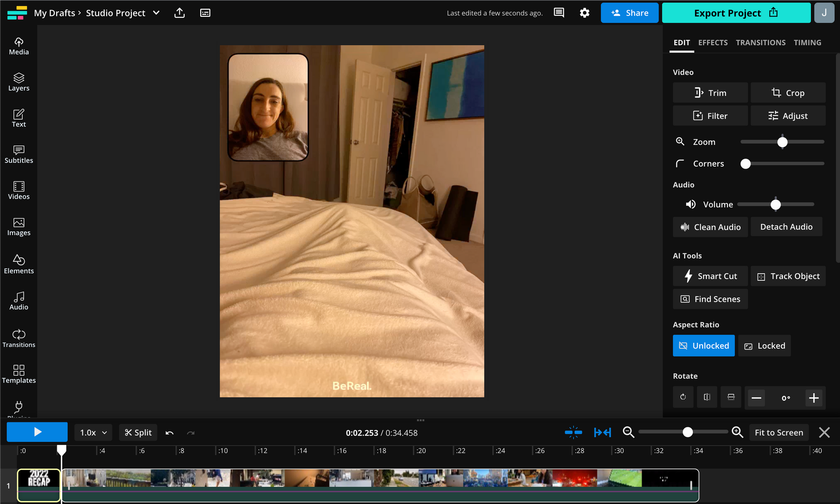Click the Undo arrow
The width and height of the screenshot is (840, 504).
click(170, 433)
